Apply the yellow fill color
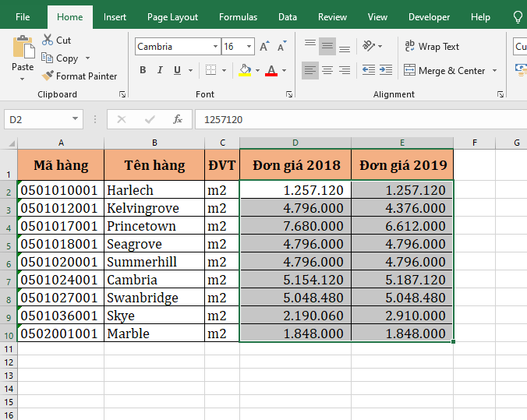527x420 pixels. click(x=245, y=71)
